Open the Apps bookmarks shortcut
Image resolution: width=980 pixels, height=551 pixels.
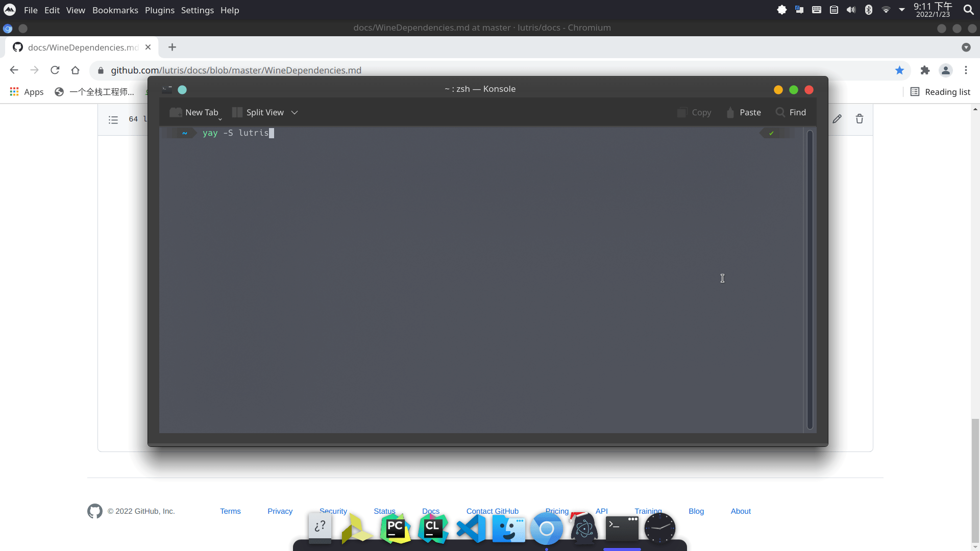pos(27,92)
